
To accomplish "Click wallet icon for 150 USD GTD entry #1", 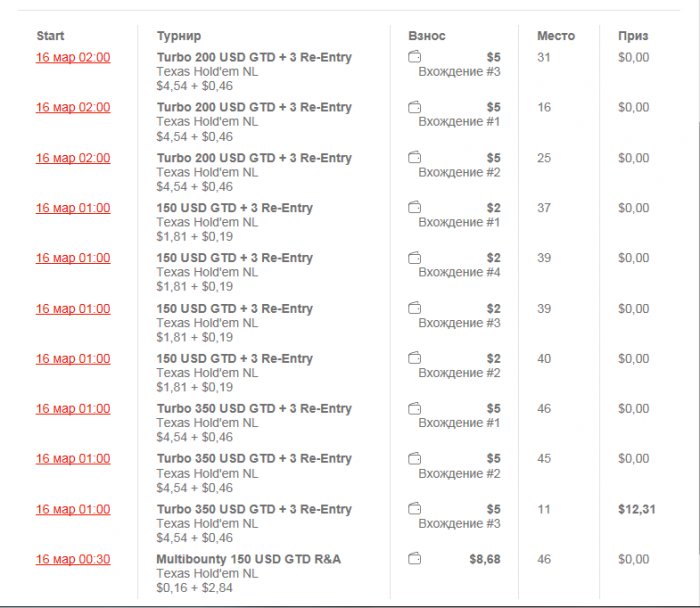I will point(415,208).
